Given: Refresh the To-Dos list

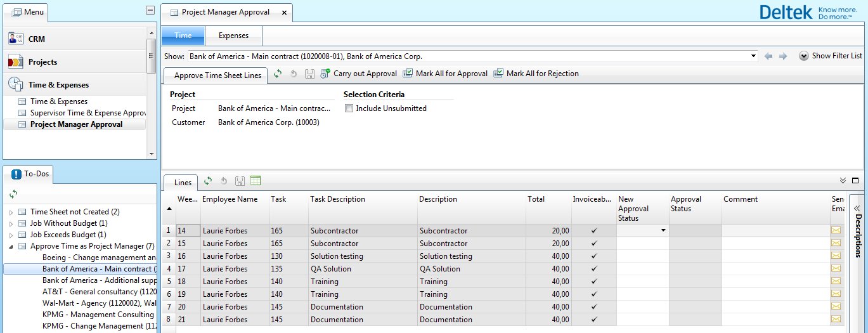Looking at the screenshot, I should (13, 194).
